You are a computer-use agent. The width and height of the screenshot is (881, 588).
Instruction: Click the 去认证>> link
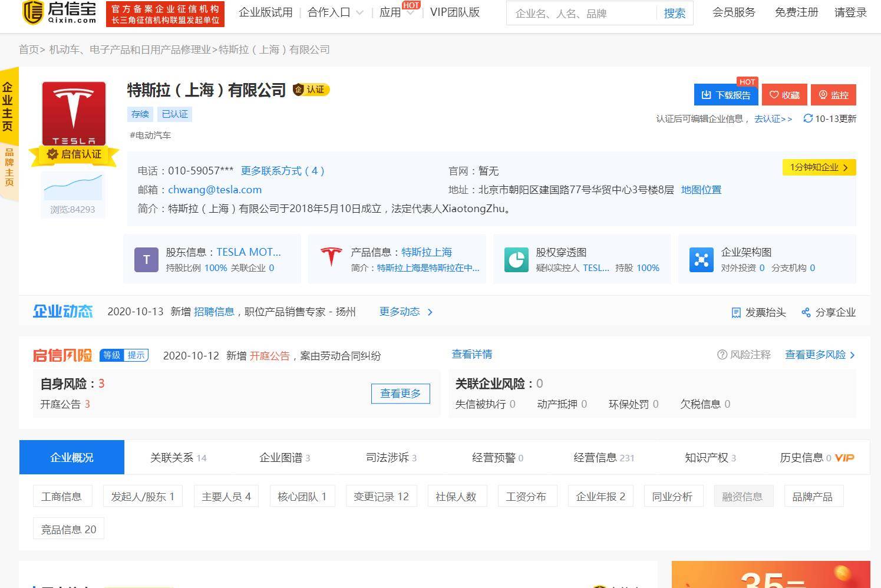773,118
